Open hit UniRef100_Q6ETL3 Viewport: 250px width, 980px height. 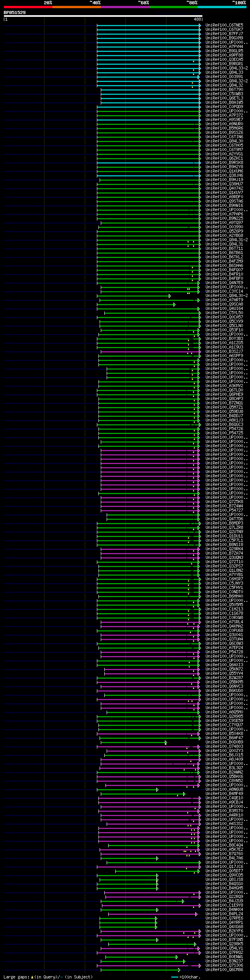click(224, 98)
